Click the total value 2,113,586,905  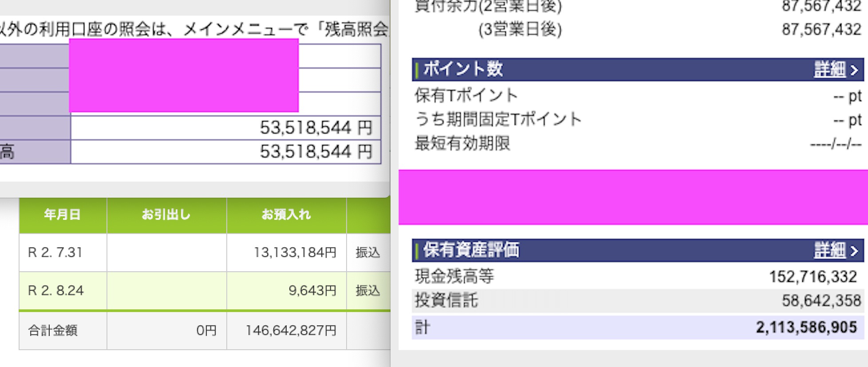pyautogui.click(x=806, y=328)
